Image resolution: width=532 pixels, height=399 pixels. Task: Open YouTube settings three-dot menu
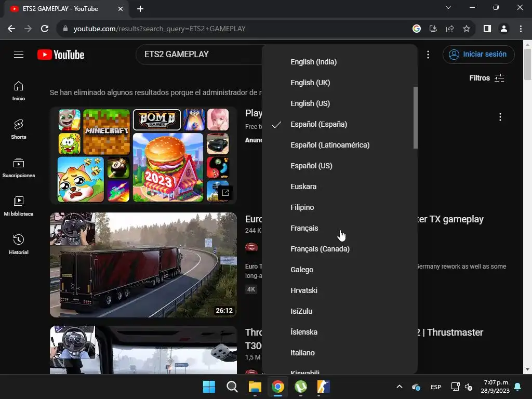coord(428,55)
